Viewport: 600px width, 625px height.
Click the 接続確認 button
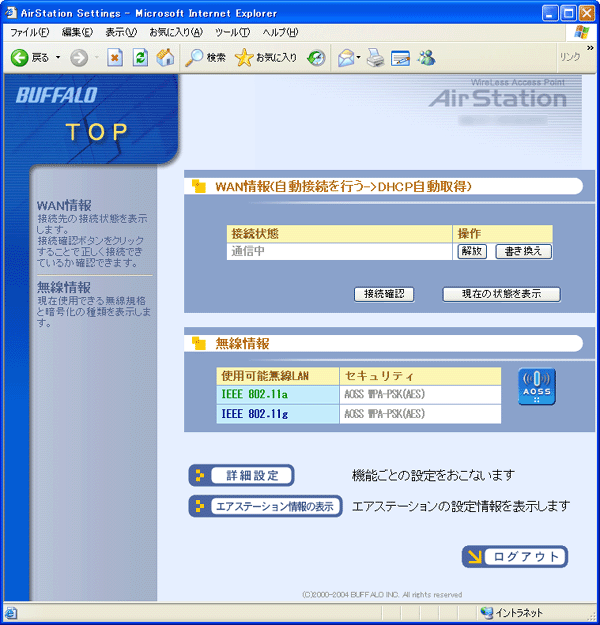point(384,295)
